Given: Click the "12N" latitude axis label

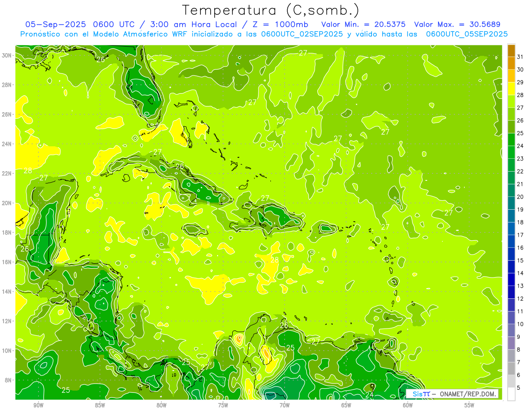Looking at the screenshot, I should 8,321.
